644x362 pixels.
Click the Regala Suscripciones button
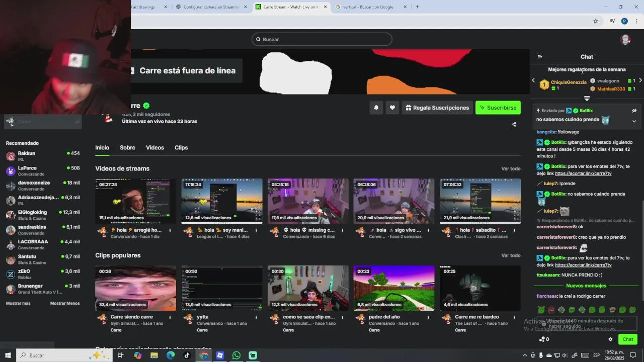(x=437, y=108)
